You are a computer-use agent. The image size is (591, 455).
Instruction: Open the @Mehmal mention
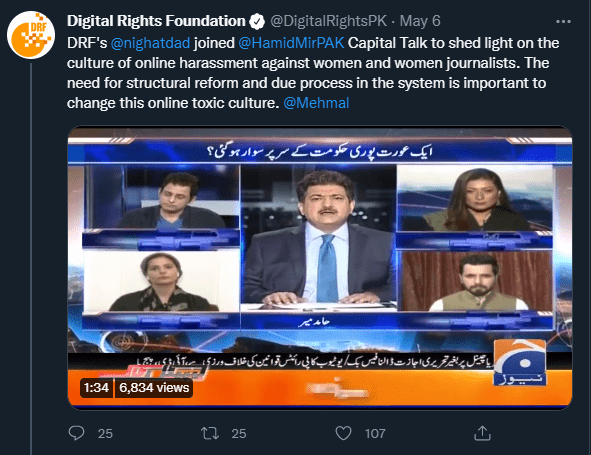pos(316,103)
